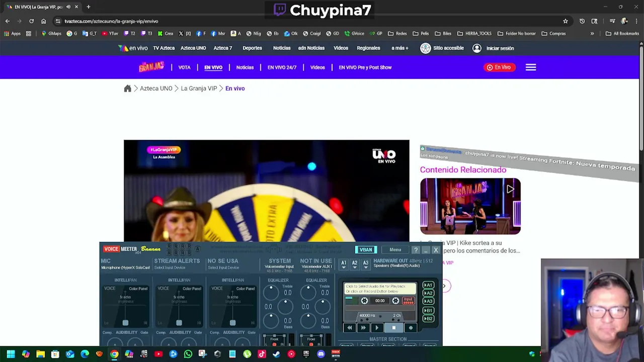
Task: Open Steam from the taskbar
Action: (x=276, y=354)
